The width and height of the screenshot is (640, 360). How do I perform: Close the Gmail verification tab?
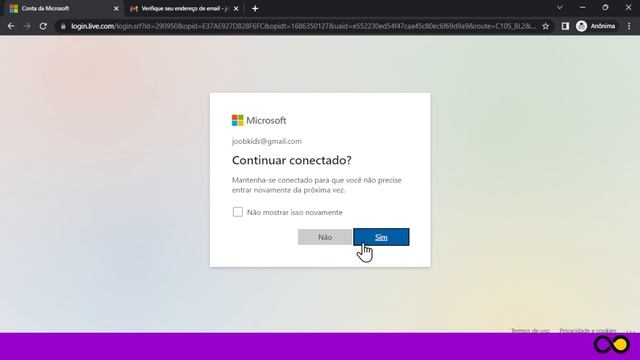pos(236,9)
